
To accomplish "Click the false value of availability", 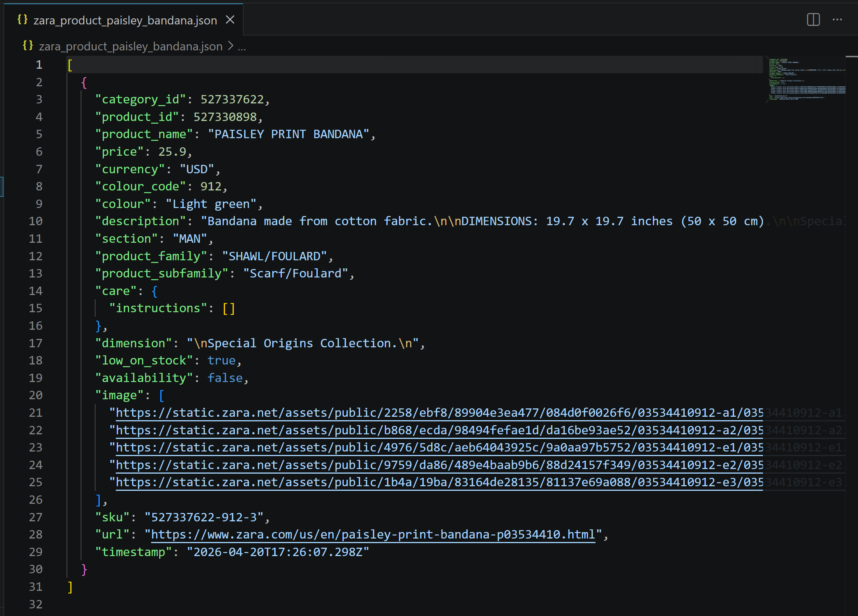I will [225, 378].
